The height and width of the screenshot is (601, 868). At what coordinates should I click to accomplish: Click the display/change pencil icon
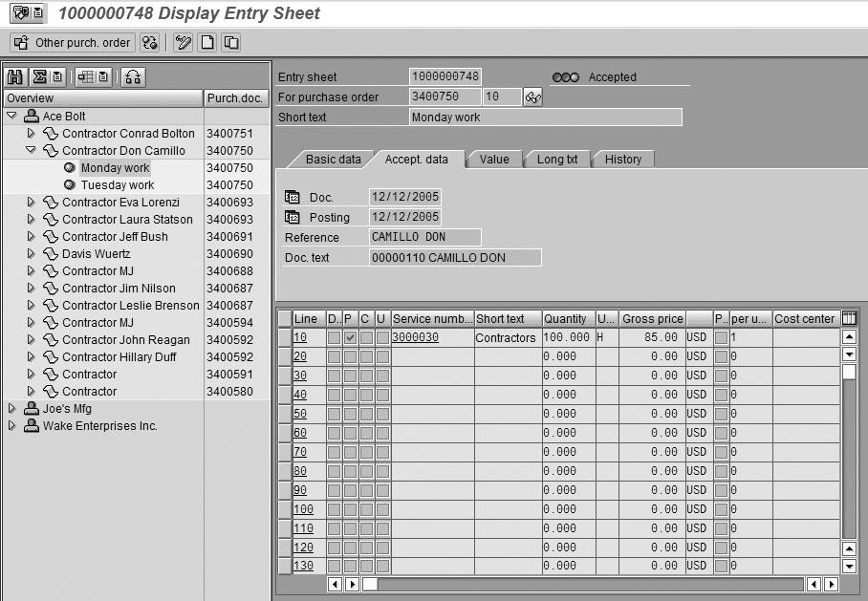184,43
